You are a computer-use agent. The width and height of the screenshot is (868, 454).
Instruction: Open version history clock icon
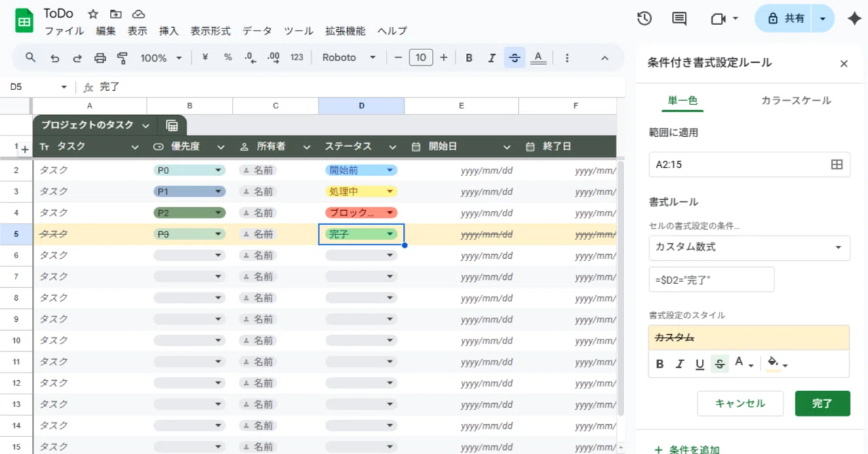(644, 19)
